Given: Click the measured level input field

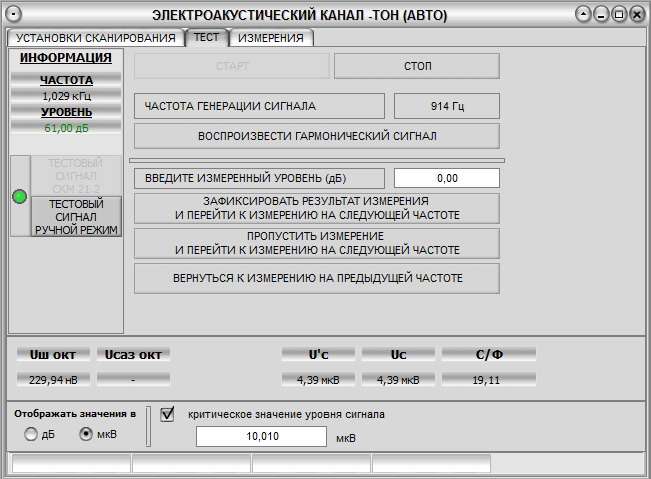Looking at the screenshot, I should pos(446,178).
